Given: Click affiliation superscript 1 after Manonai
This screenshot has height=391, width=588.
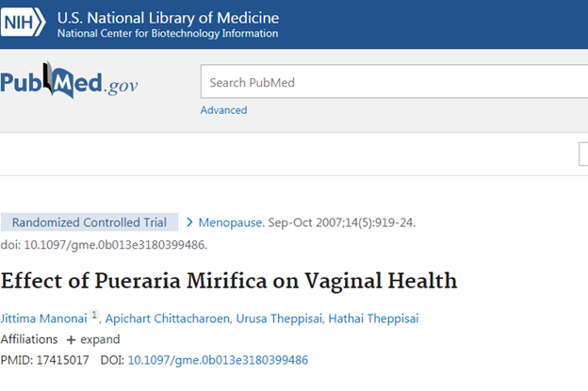Looking at the screenshot, I should pos(93,317).
